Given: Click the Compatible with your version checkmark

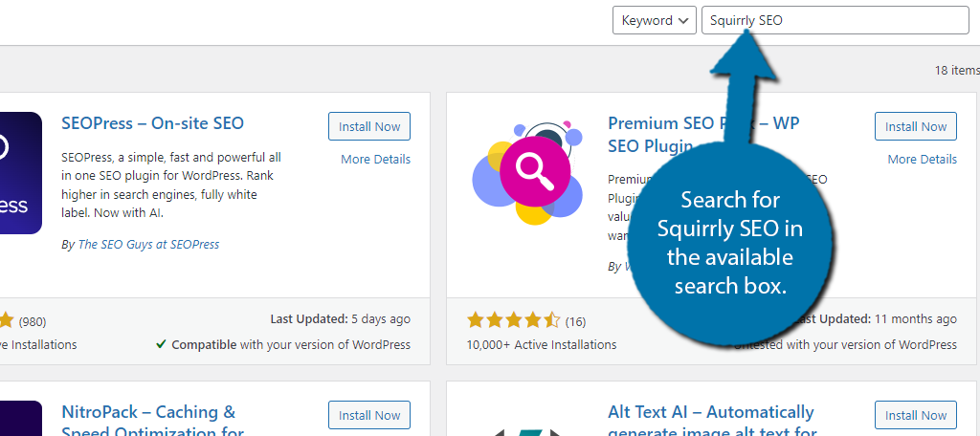Looking at the screenshot, I should 161,344.
